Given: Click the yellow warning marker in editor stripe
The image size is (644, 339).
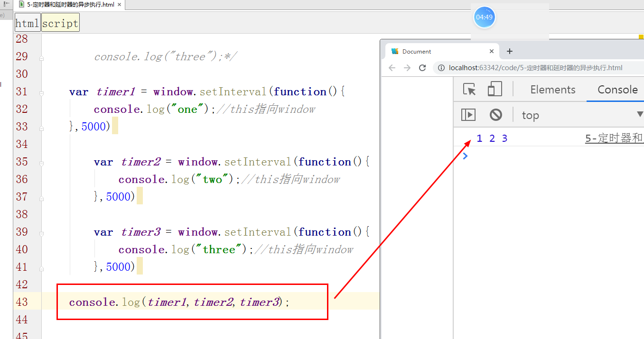Looking at the screenshot, I should coord(641,37).
